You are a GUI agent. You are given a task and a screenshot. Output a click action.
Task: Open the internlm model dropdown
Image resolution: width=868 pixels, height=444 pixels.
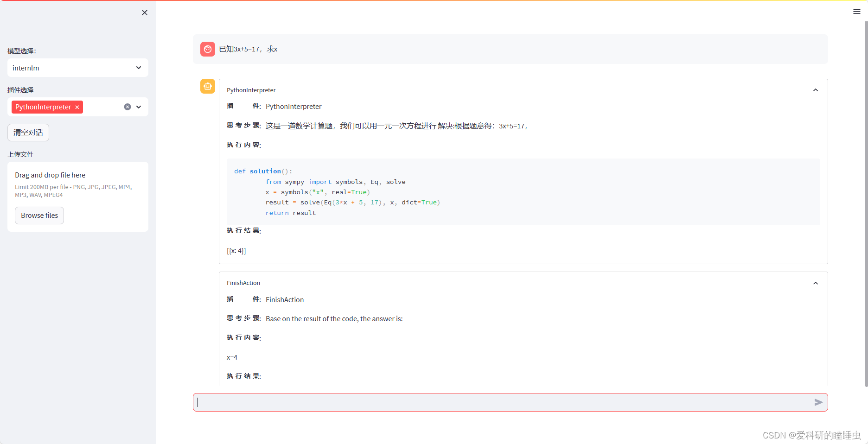(x=78, y=68)
